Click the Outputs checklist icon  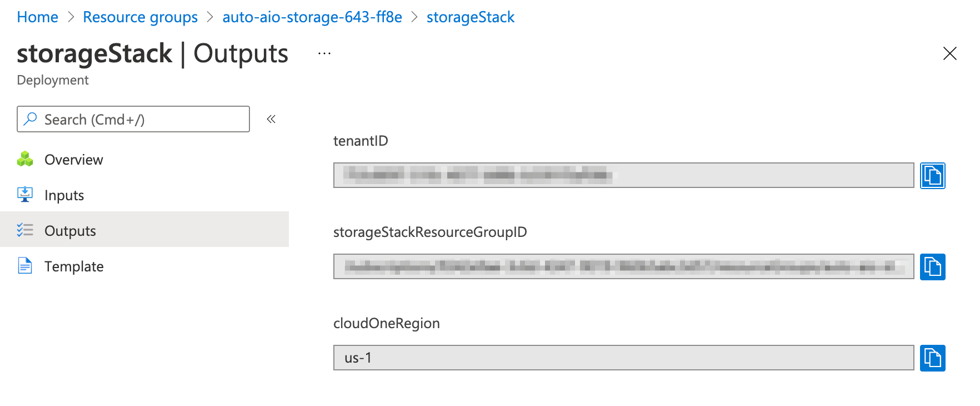(x=25, y=230)
